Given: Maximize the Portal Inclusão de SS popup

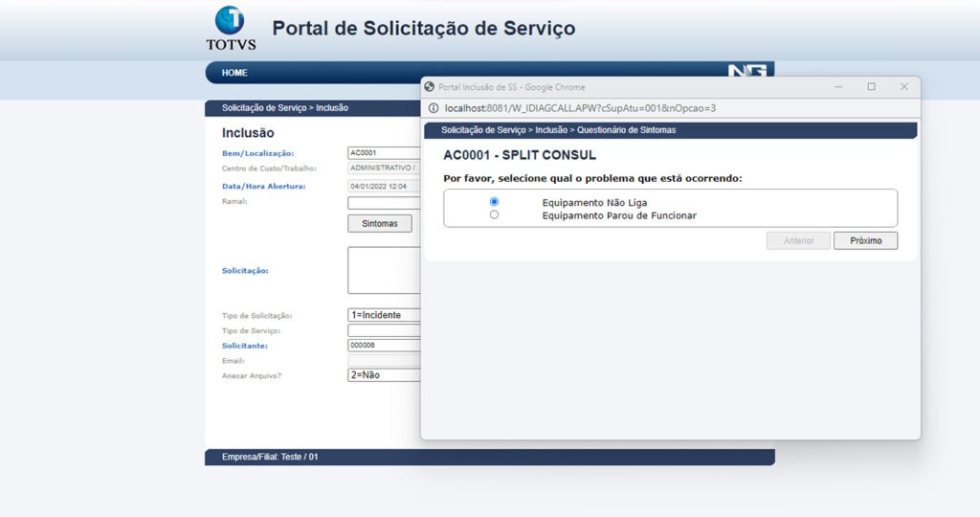Looking at the screenshot, I should coord(871,87).
